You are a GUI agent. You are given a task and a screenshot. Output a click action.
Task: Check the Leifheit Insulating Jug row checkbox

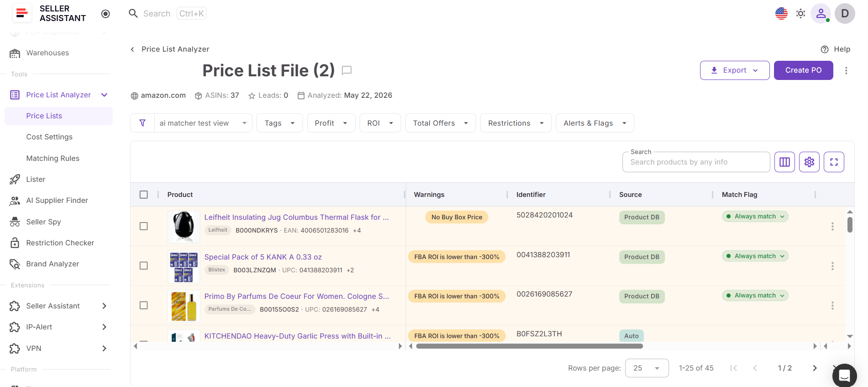tap(144, 226)
